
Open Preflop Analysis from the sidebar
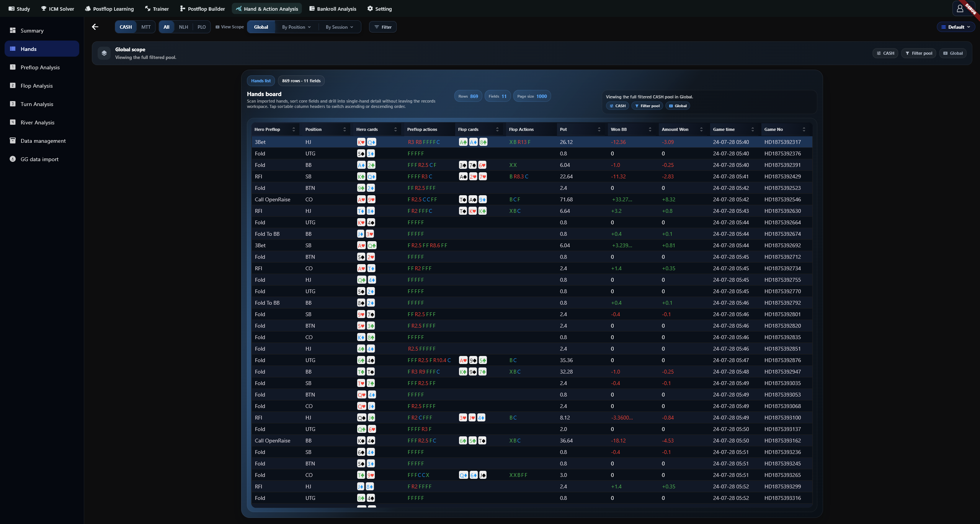[x=42, y=67]
